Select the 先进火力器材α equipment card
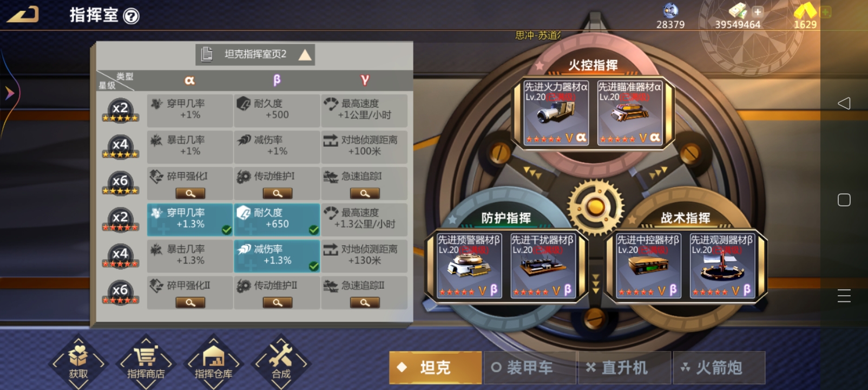Image resolution: width=868 pixels, height=390 pixels. click(556, 113)
